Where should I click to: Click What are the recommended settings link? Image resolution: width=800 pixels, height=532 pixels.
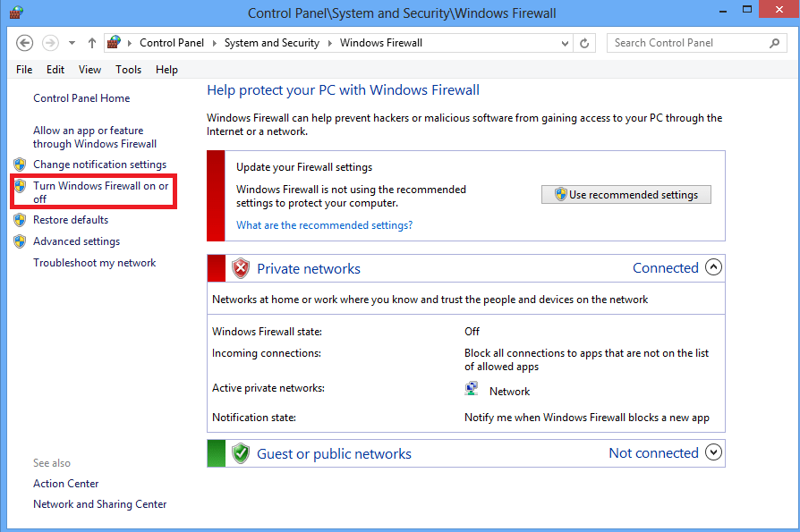[324, 225]
